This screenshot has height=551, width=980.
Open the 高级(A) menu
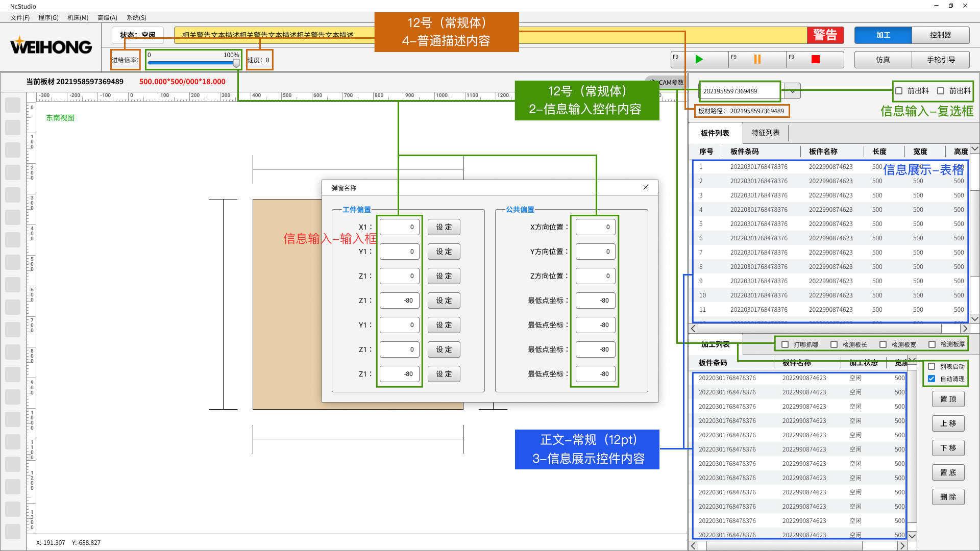[x=107, y=17]
